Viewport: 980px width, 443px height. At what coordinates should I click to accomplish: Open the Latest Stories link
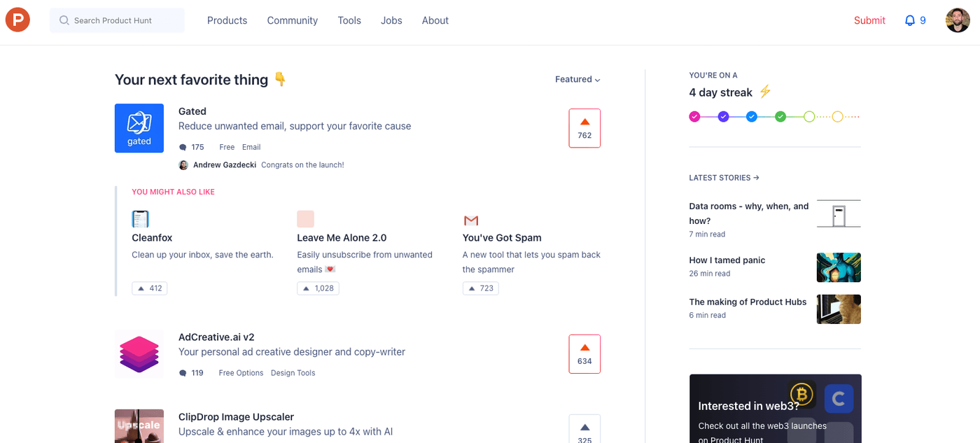point(724,178)
